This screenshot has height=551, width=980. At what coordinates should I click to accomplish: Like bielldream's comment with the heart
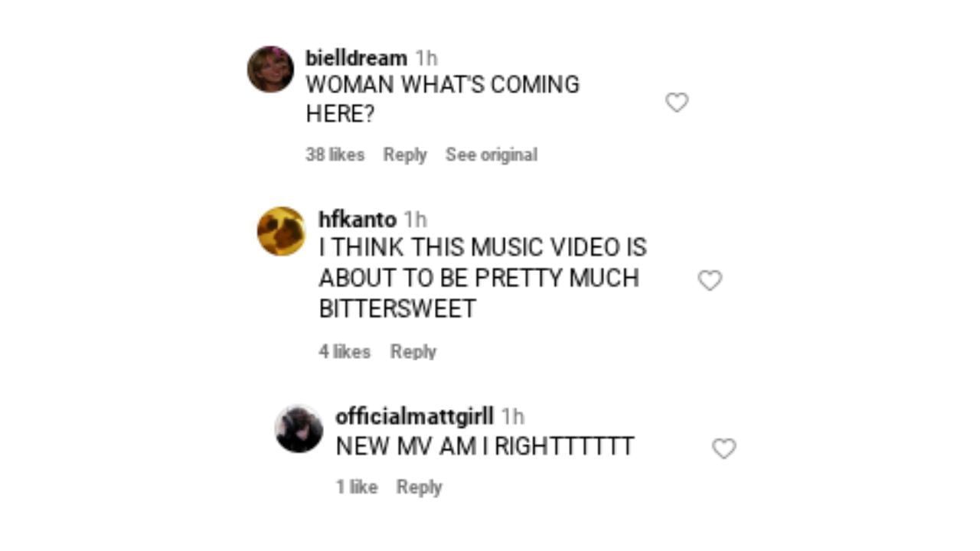pyautogui.click(x=677, y=102)
